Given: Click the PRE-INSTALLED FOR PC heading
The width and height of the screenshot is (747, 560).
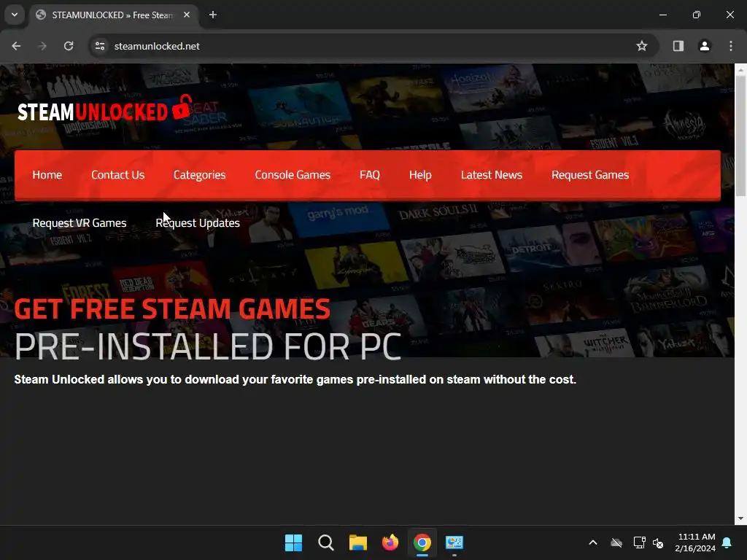Looking at the screenshot, I should pos(208,346).
